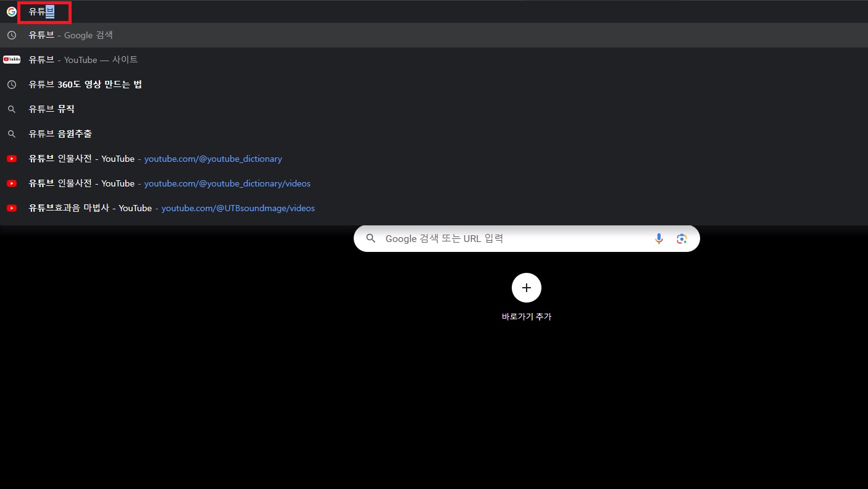
Task: Click the Google icon in the address bar
Action: click(11, 11)
